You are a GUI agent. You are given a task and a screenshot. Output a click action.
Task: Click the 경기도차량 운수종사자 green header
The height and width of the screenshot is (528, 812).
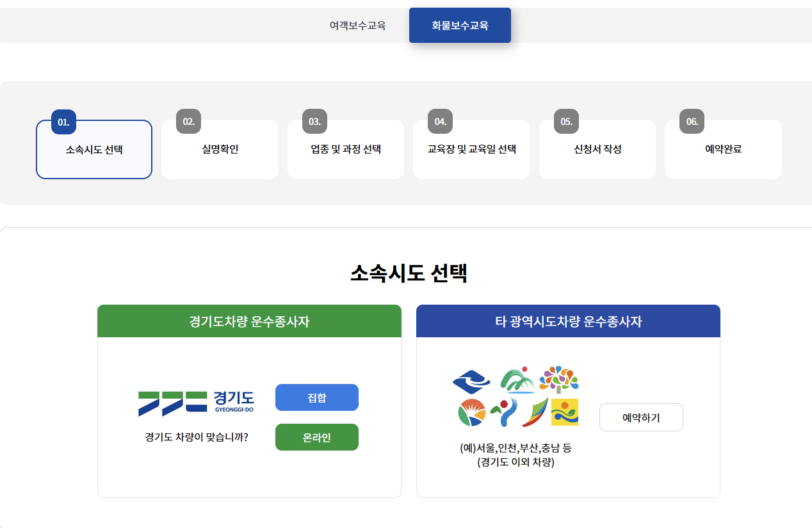pos(249,321)
